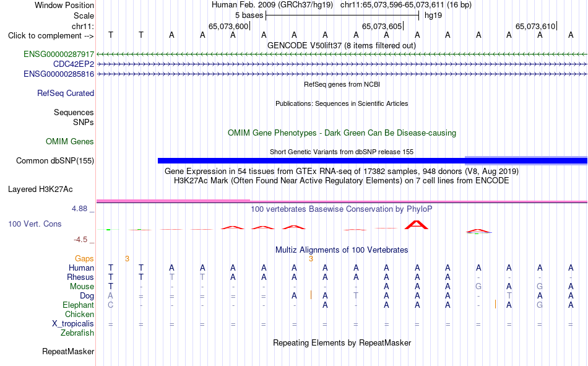588x366 pixels.
Task: Click the orange Gaps row label
Action: [x=84, y=259]
